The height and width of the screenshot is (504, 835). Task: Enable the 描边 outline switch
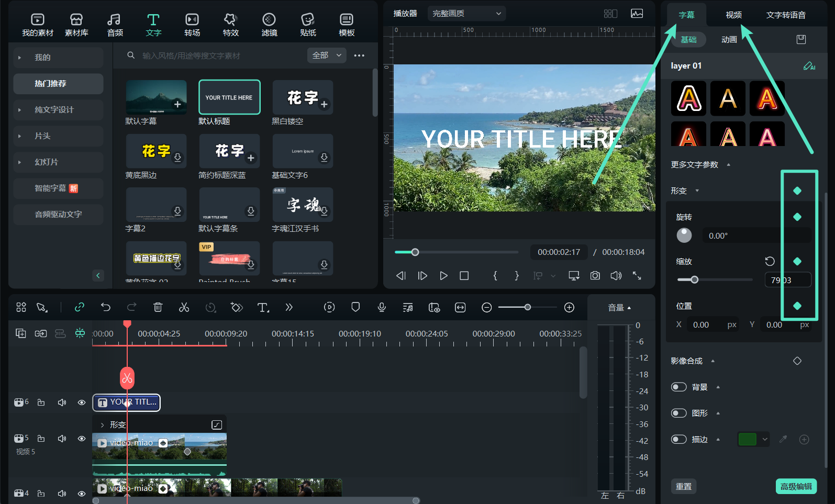coord(679,440)
